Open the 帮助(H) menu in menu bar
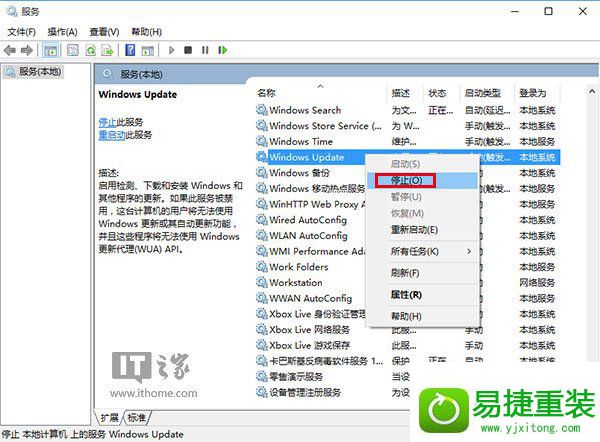The width and height of the screenshot is (600, 442). pos(147,32)
